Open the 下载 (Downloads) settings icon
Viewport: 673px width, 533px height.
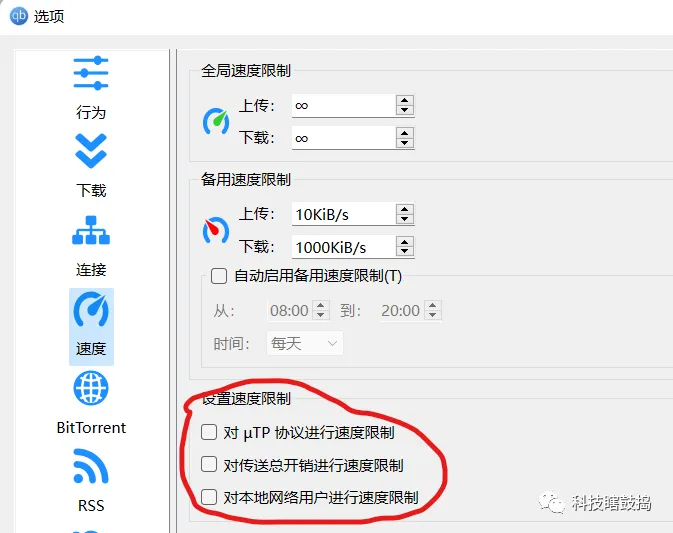[91, 151]
